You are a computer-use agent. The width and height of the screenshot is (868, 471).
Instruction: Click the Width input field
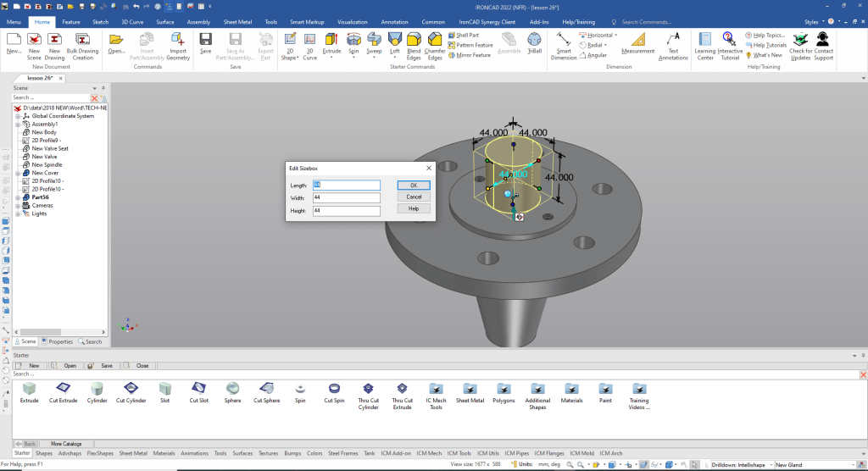(x=346, y=197)
